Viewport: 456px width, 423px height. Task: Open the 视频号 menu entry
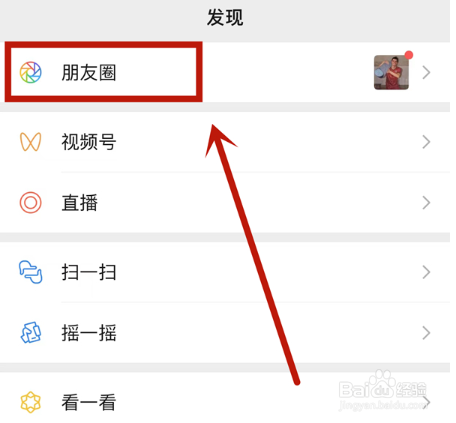[225, 142]
